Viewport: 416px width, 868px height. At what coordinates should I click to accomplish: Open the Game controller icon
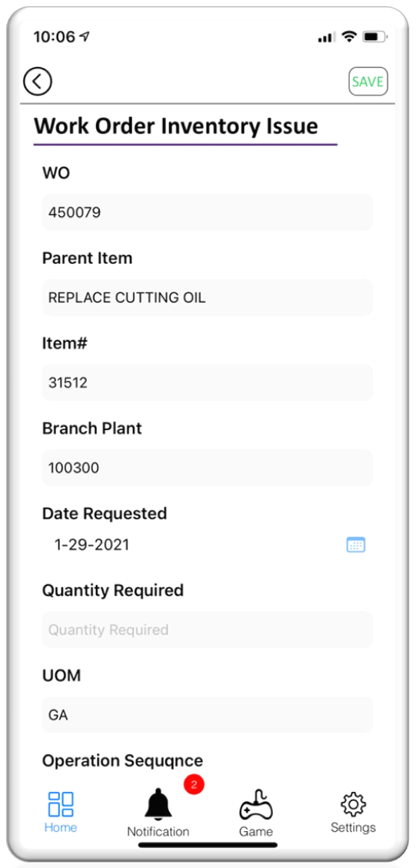click(256, 804)
